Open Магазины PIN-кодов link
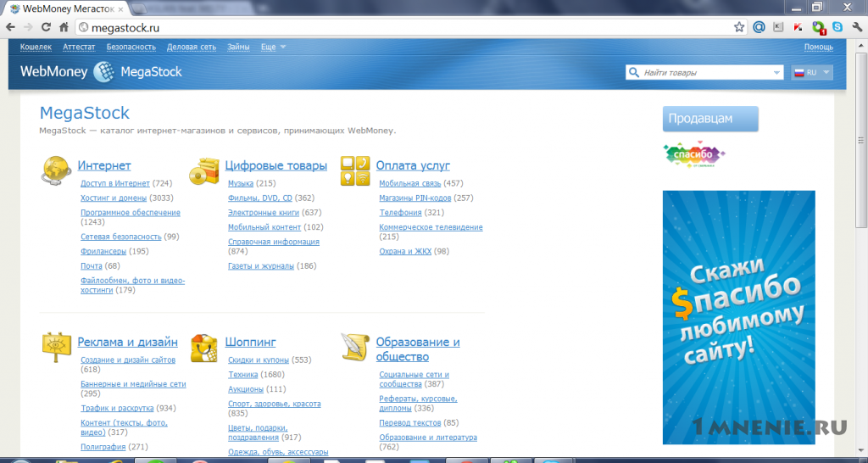The image size is (868, 463). (x=415, y=198)
